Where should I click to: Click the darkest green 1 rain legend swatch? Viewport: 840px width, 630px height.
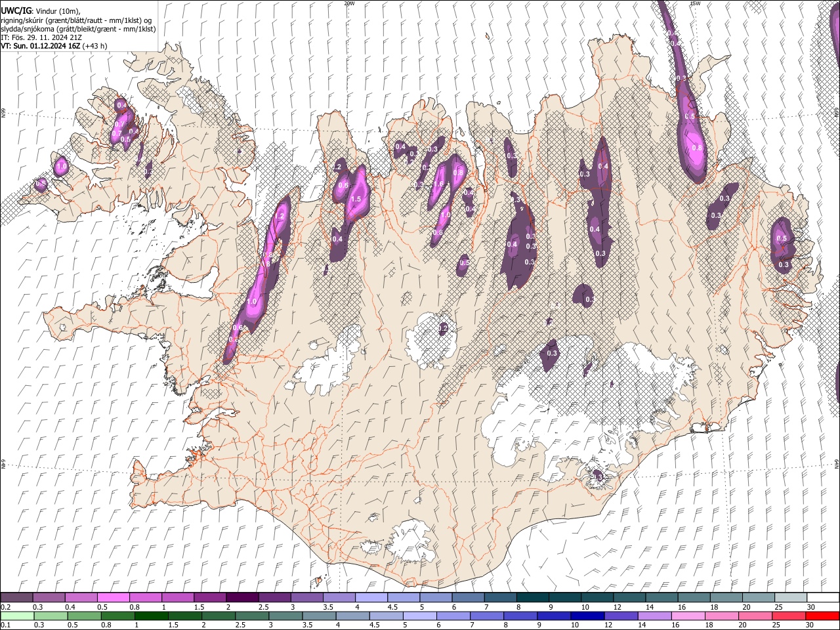[x=152, y=616]
